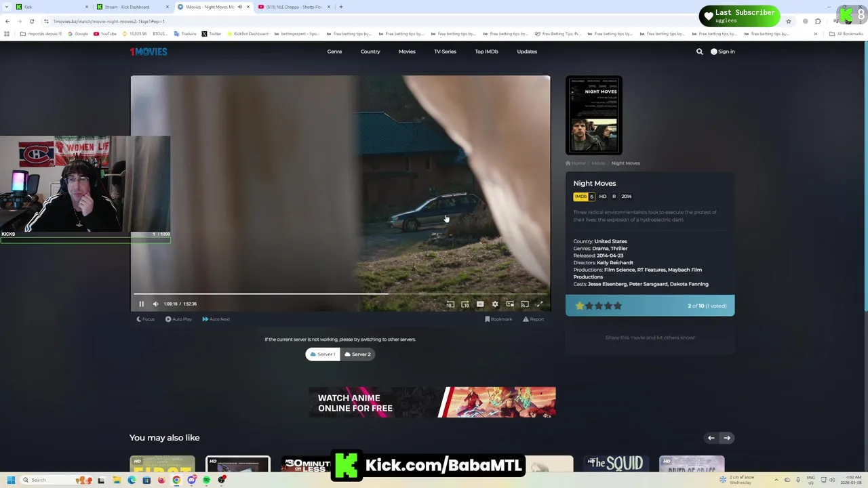Switch to Server 1
Screen dimensions: 868x488
point(323,354)
